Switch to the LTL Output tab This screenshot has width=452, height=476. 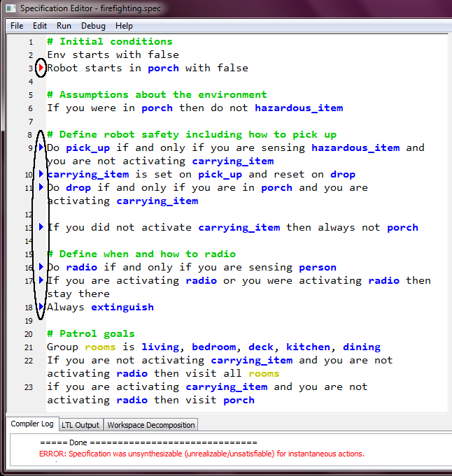click(80, 424)
